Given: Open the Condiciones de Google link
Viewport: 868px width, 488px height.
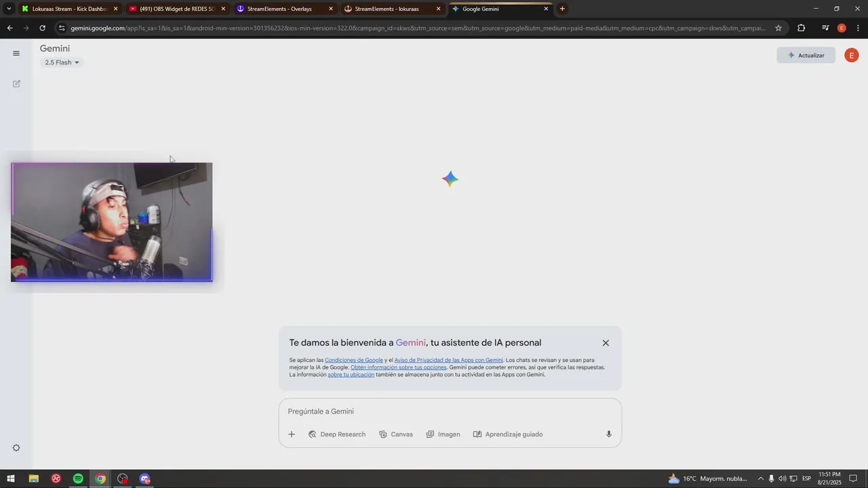Looking at the screenshot, I should pos(354,361).
